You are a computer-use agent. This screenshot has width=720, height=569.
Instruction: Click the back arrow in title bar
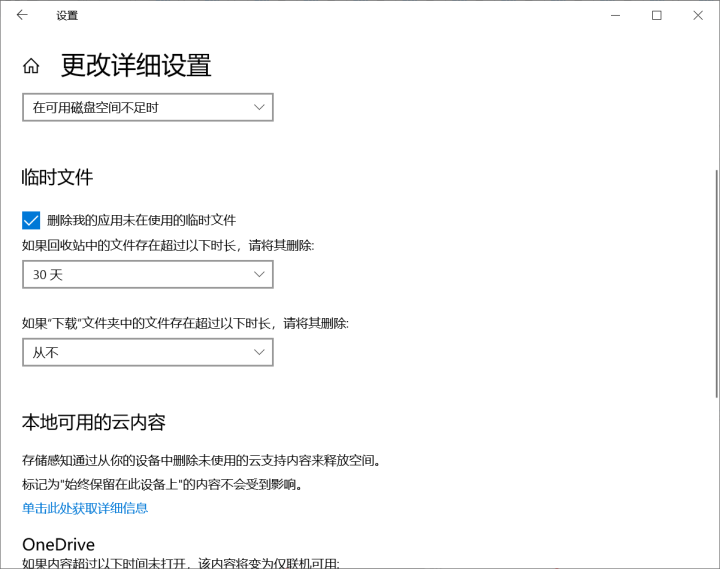22,15
